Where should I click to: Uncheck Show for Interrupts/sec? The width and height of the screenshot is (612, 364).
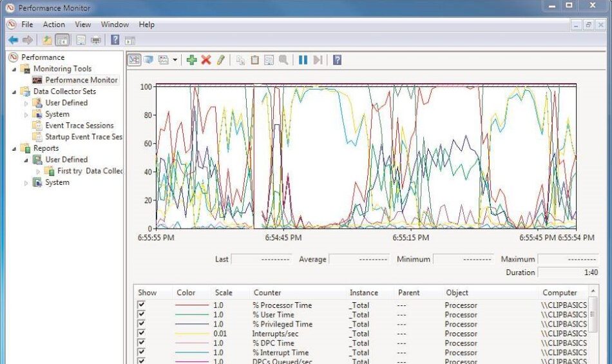[141, 333]
